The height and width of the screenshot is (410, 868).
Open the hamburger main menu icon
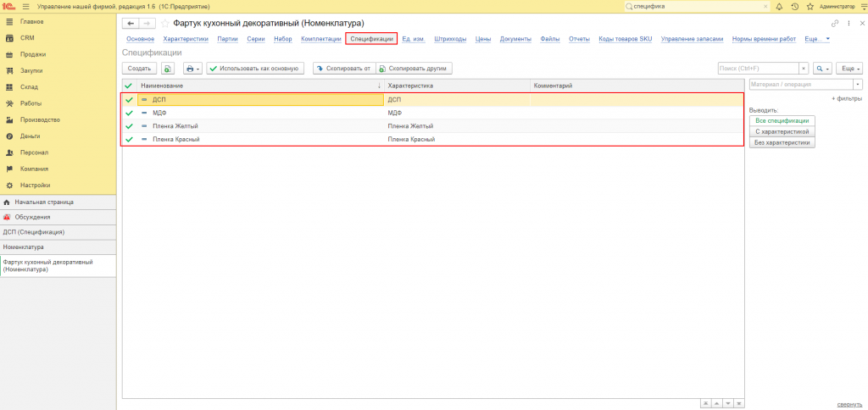click(x=26, y=7)
